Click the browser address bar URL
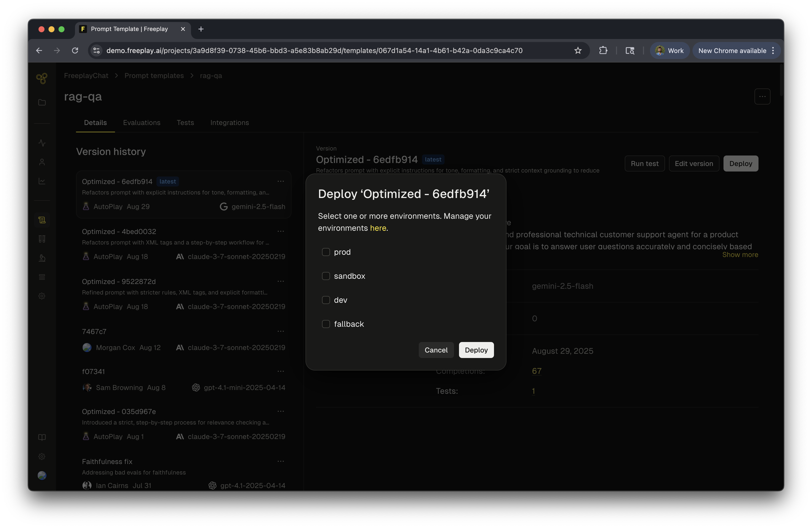 tap(314, 50)
